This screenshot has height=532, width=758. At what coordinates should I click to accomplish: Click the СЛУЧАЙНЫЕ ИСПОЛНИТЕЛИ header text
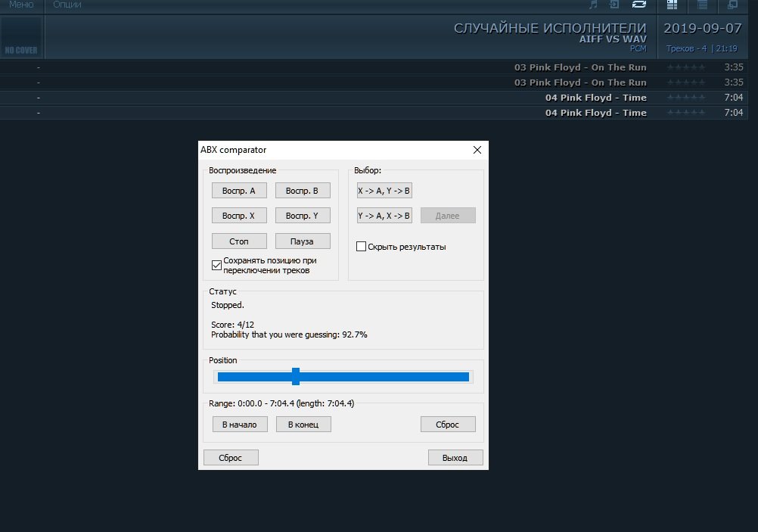tap(550, 28)
